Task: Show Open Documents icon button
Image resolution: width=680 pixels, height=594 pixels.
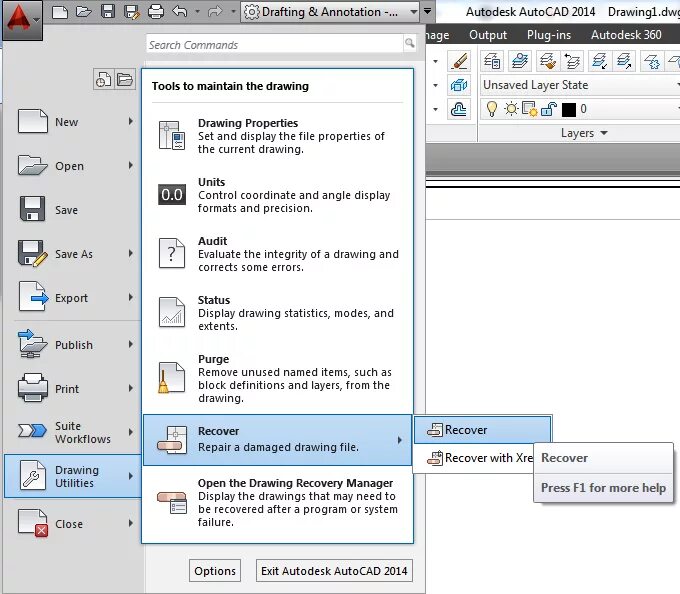Action: click(x=125, y=80)
